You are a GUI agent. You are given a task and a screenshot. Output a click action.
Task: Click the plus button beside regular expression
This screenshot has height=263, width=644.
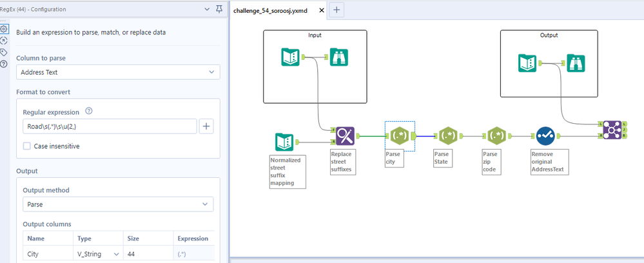(x=206, y=126)
